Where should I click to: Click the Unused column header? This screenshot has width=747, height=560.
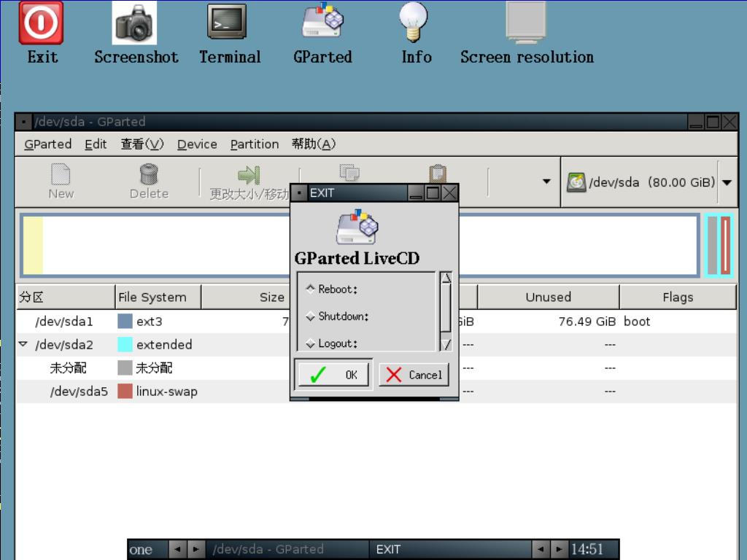[x=548, y=297]
